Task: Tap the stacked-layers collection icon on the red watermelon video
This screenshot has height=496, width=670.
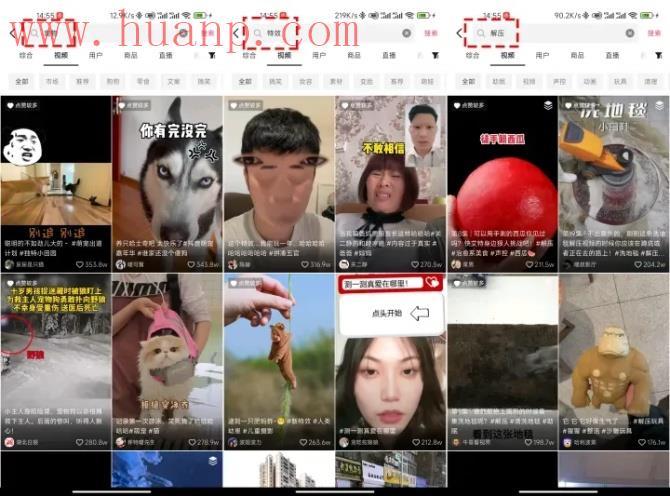Action: [548, 105]
